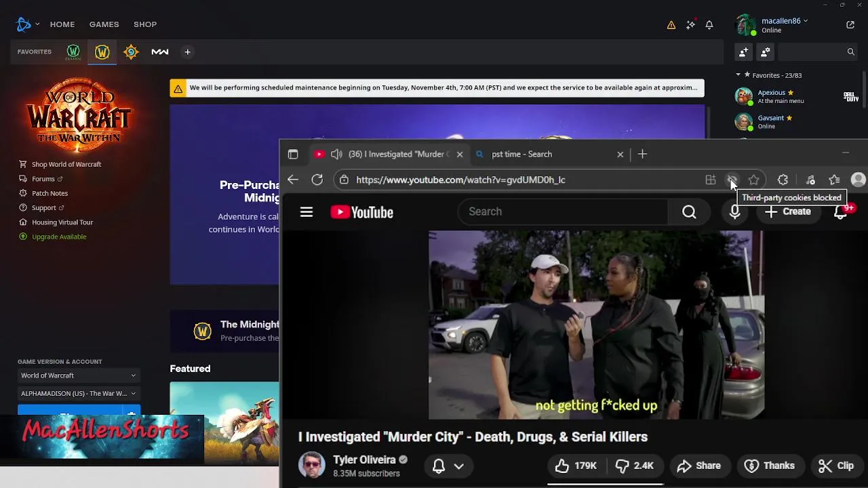Expand subscription notification options chevron
This screenshot has height=488, width=868.
459,466
